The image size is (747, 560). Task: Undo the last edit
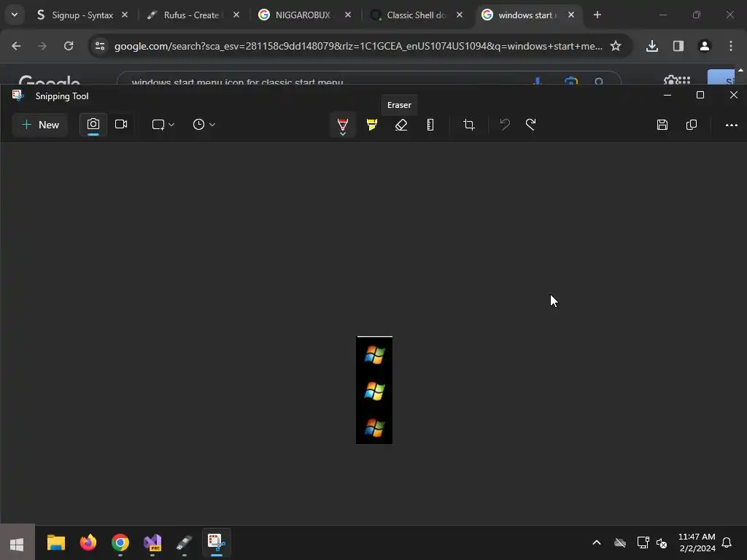click(x=505, y=125)
